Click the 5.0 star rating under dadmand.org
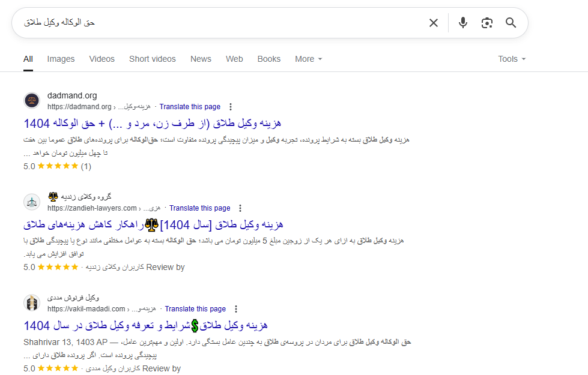 [58, 166]
